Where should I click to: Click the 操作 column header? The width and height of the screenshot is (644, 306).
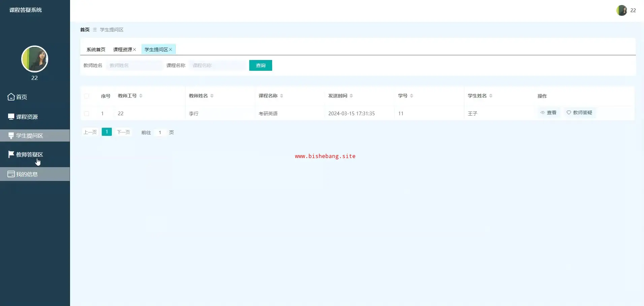click(542, 96)
